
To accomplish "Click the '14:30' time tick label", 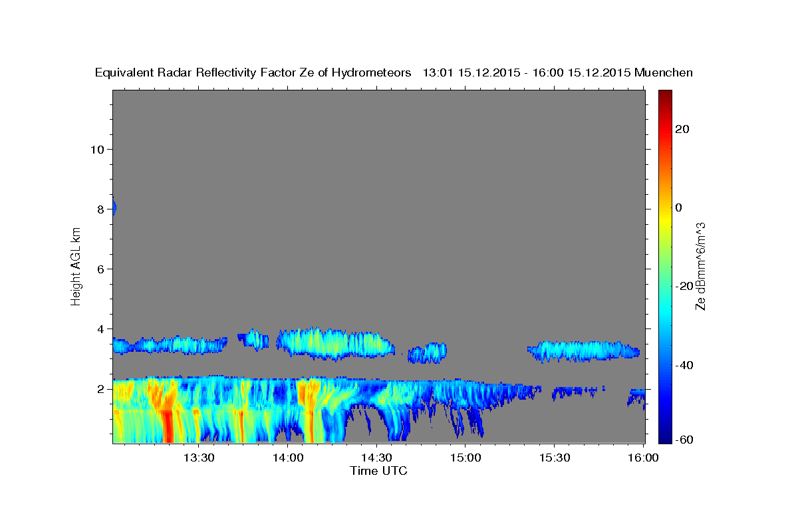I will [376, 458].
